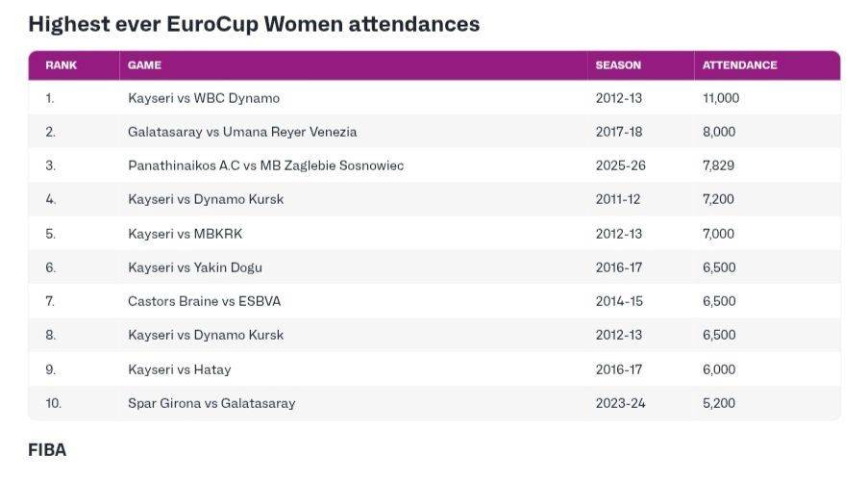Click Spar Girona vs Galatasaray entry
The height and width of the screenshot is (482, 868).
pyautogui.click(x=211, y=403)
